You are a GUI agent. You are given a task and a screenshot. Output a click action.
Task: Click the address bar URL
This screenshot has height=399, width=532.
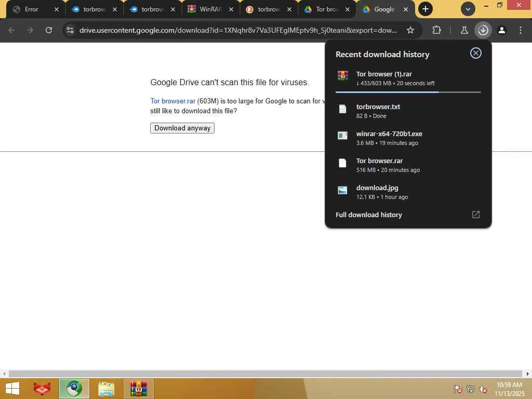[238, 30]
